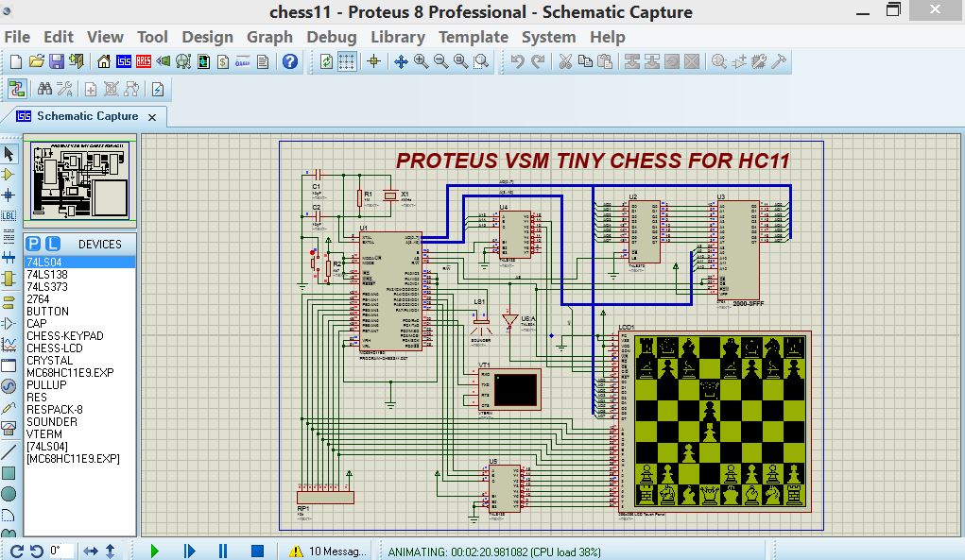Open the Home page icon
This screenshot has width=965, height=560.
pyautogui.click(x=104, y=61)
